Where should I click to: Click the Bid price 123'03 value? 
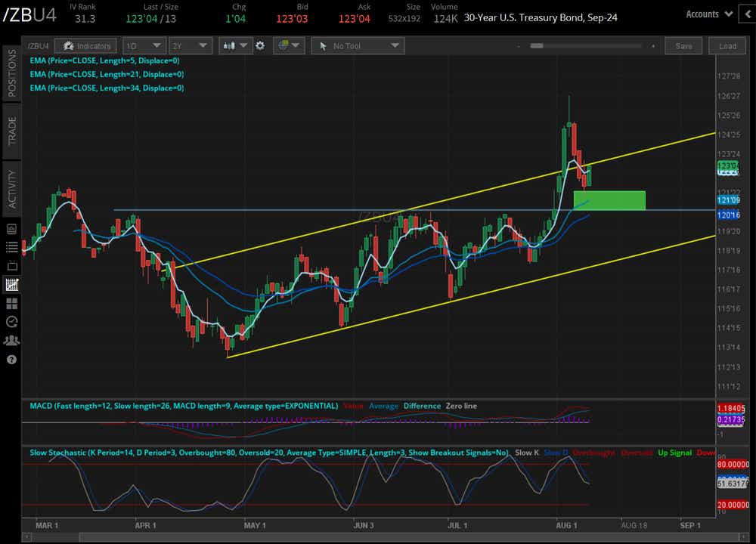tap(292, 19)
